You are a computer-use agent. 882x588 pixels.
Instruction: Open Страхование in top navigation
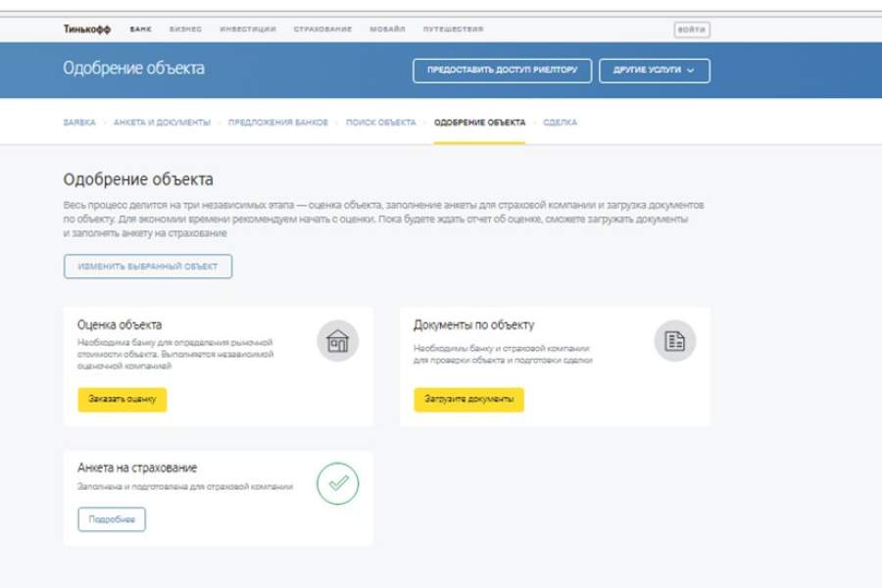click(322, 29)
